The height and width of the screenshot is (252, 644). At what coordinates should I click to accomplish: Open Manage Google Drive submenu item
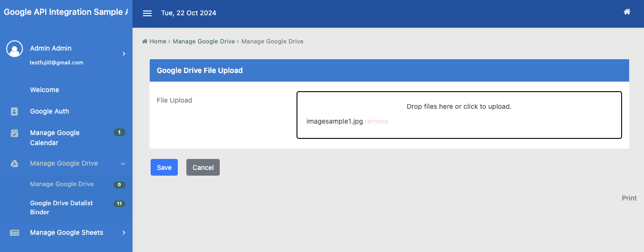coord(61,184)
